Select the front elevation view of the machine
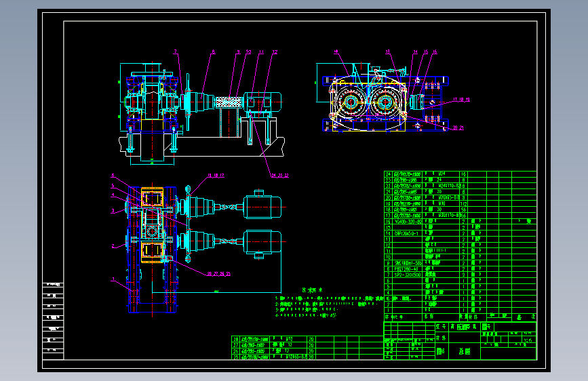 pos(201,112)
